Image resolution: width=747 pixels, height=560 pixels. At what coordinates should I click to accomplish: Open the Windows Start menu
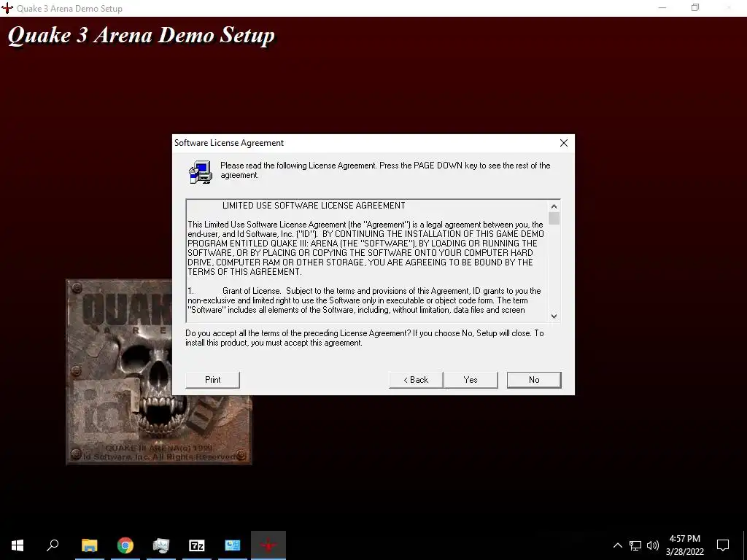[18, 545]
